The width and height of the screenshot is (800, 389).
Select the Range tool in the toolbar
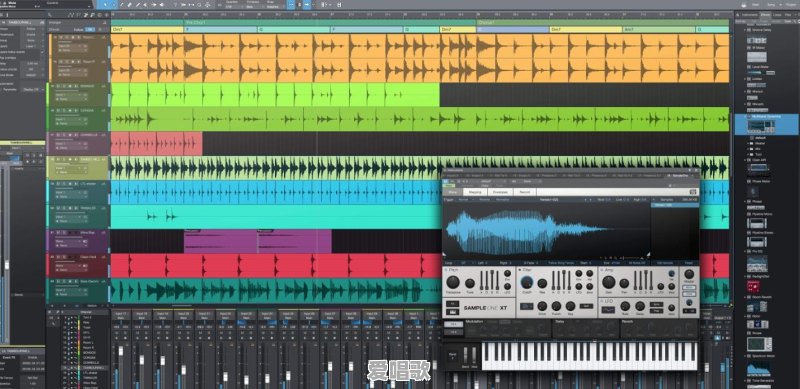(114, 5)
